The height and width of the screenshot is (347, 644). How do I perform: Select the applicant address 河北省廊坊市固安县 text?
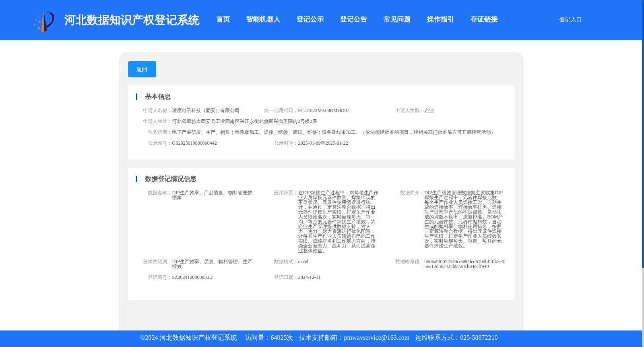tap(244, 121)
